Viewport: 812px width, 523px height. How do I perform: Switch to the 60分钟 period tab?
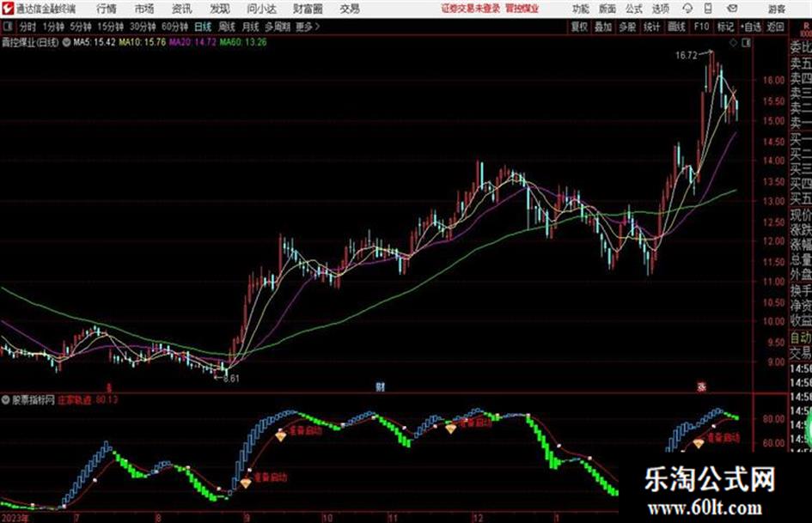click(x=175, y=27)
